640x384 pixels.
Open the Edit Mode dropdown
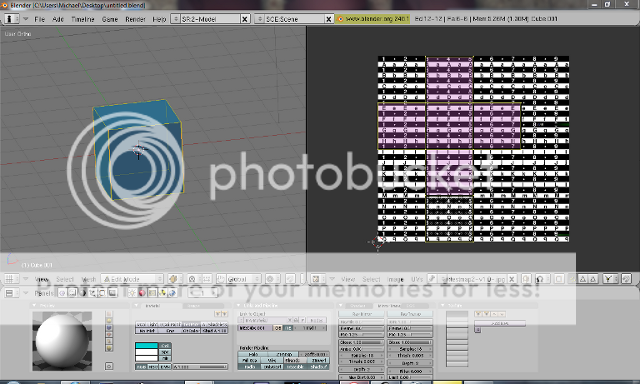point(132,279)
